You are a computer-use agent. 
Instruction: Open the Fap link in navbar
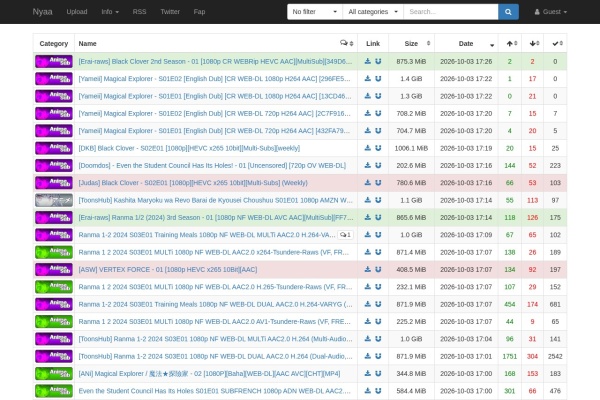pyautogui.click(x=199, y=12)
